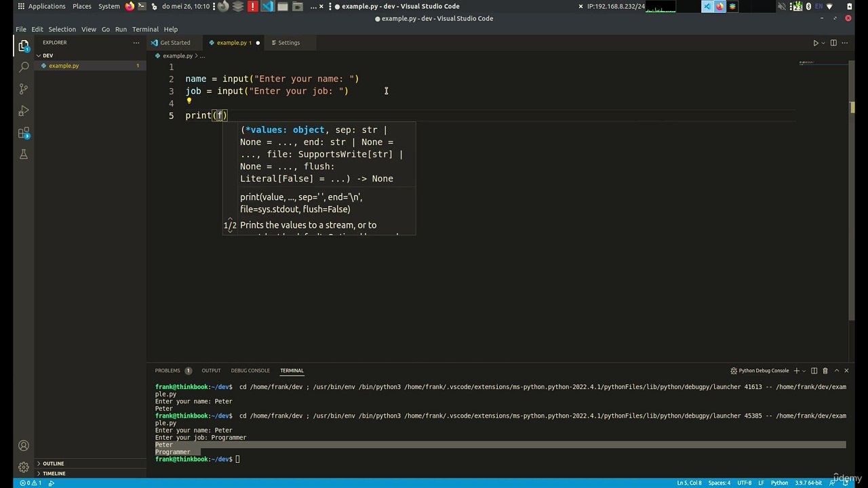Change indentation via Spaces: 4
The height and width of the screenshot is (488, 868).
click(x=719, y=483)
